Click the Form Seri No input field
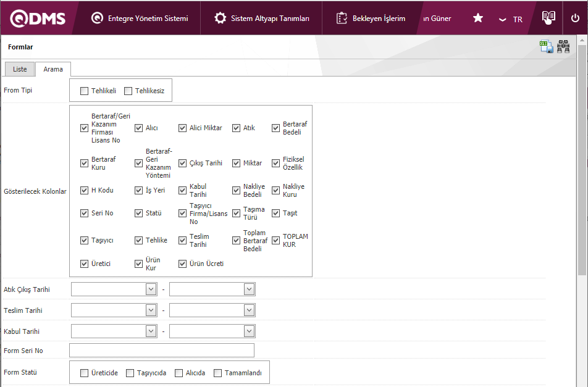The image size is (588, 387). (x=162, y=351)
